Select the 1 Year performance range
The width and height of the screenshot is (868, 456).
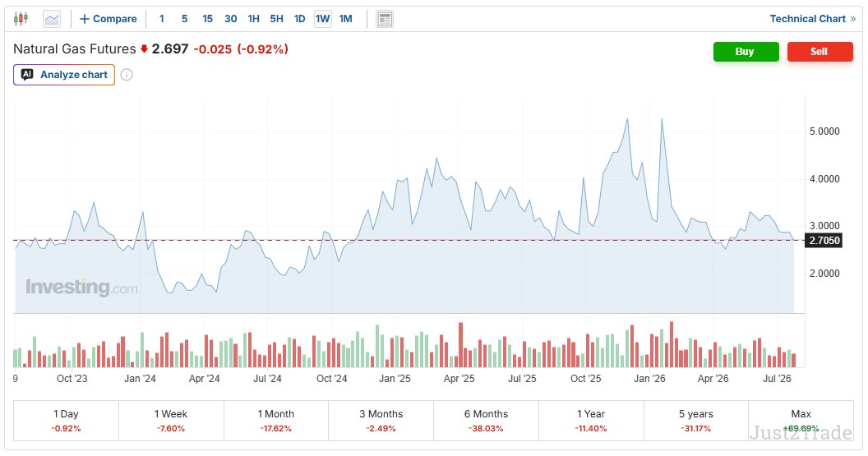click(x=591, y=421)
